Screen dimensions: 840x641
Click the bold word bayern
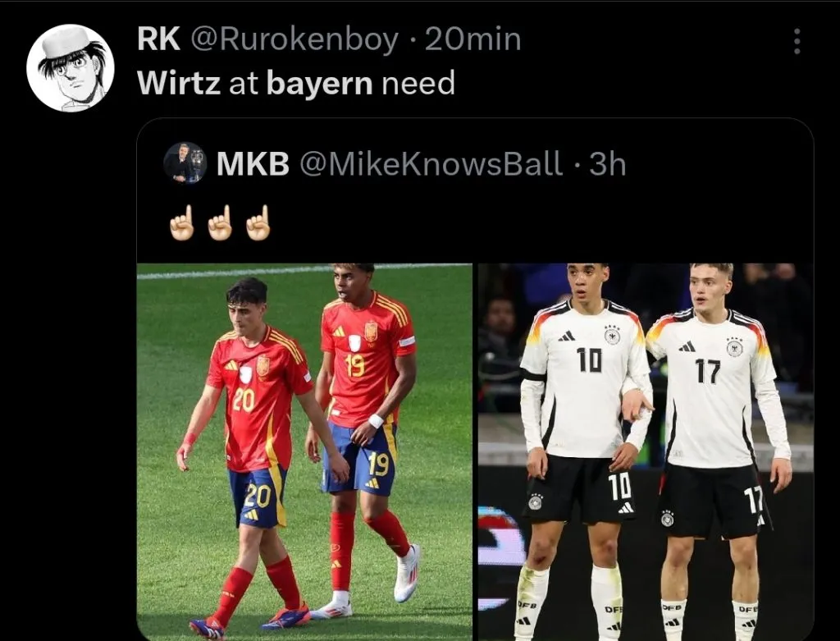[x=319, y=85]
